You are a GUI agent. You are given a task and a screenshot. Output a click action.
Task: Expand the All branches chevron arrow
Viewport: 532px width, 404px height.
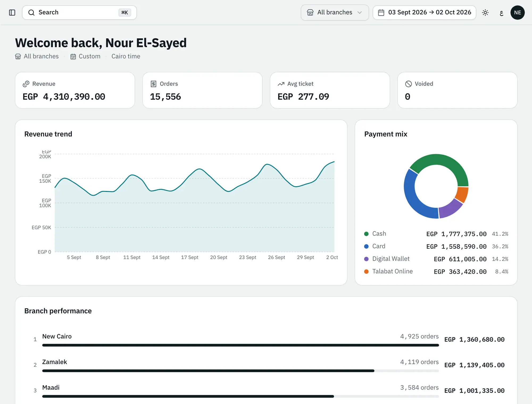coord(360,13)
